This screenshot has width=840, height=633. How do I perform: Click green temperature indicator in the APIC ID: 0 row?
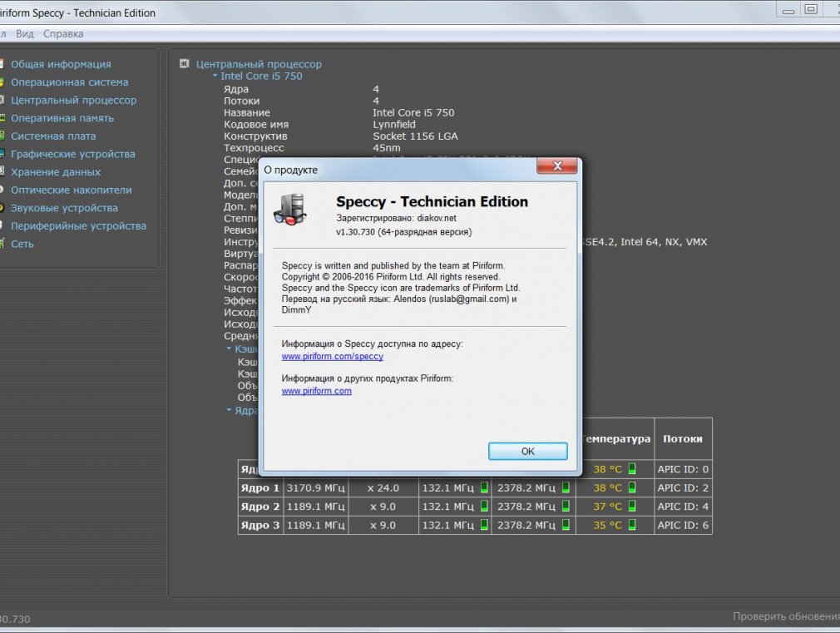pyautogui.click(x=632, y=469)
